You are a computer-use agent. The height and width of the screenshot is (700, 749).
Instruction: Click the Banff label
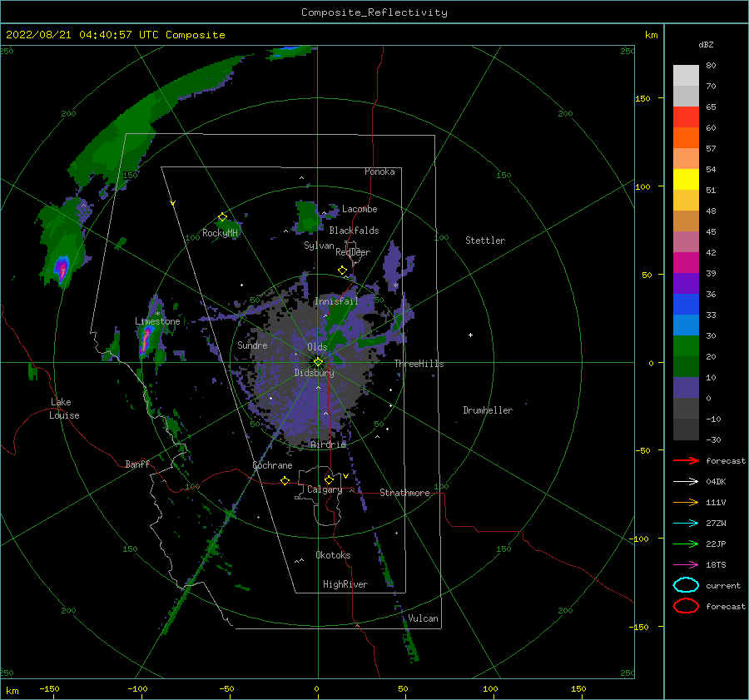click(x=137, y=464)
